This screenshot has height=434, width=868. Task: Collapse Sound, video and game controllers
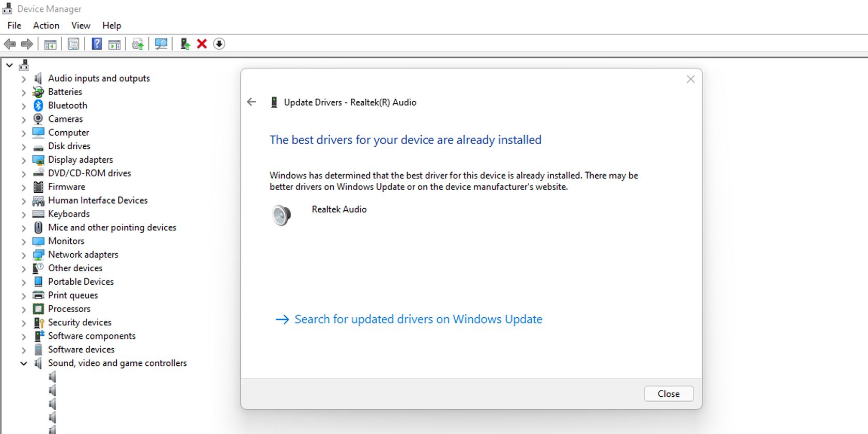24,363
